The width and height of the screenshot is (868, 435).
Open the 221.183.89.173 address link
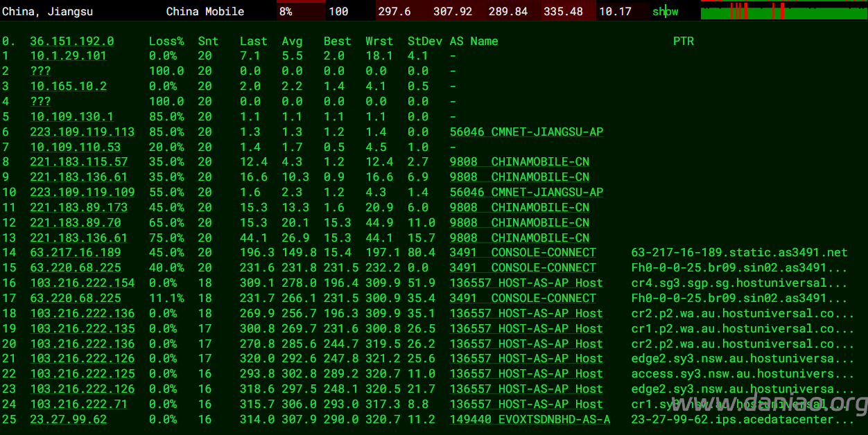click(x=78, y=207)
